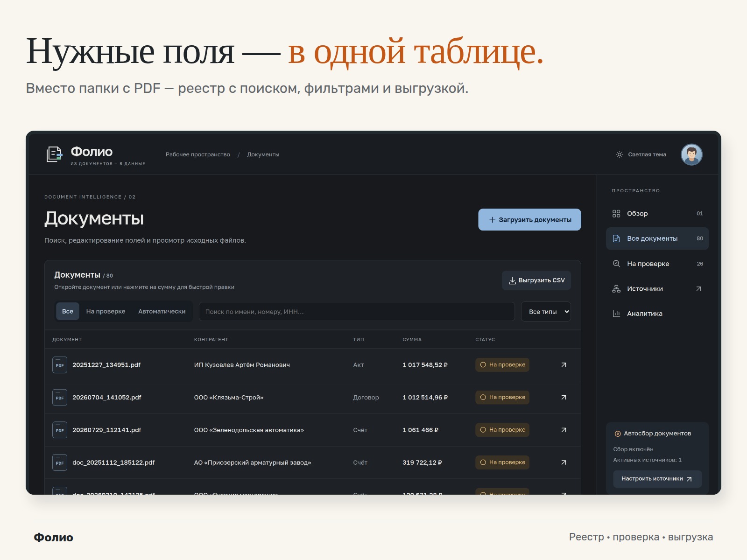Viewport: 747px width, 560px height.
Task: Click the На проверке magnifier icon in sidebar
Action: pyautogui.click(x=616, y=264)
